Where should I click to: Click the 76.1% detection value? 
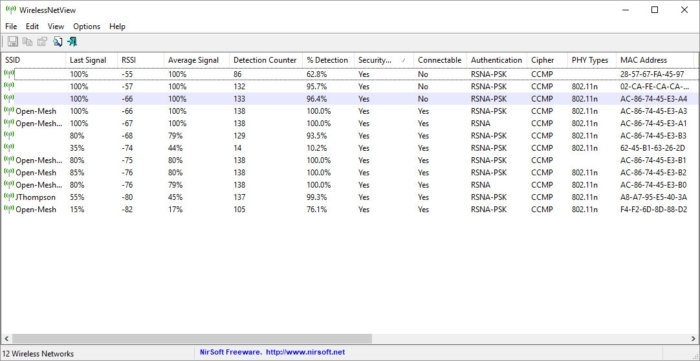click(317, 209)
